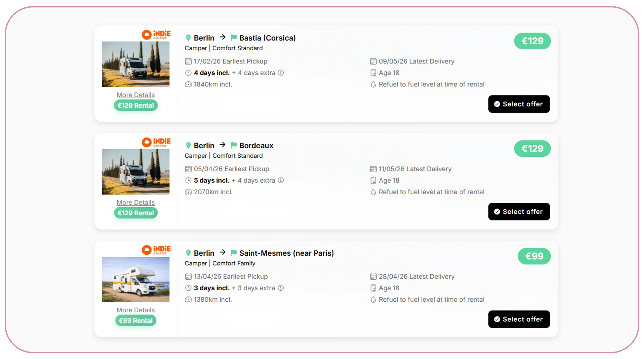
Task: Select offer for Berlin to Bastia
Action: coord(519,104)
